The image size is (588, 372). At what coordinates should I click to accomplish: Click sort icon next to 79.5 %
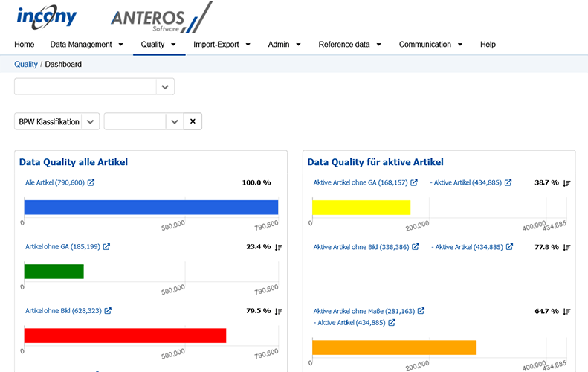[278, 311]
